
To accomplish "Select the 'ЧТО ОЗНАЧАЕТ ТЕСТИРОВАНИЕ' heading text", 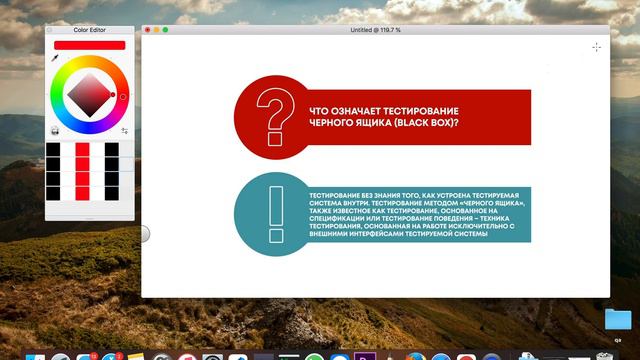I will click(x=384, y=111).
